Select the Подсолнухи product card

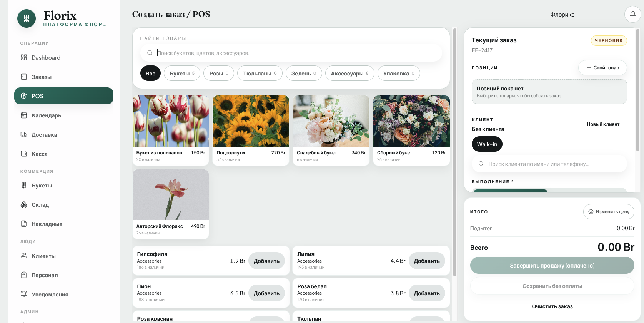point(251,131)
